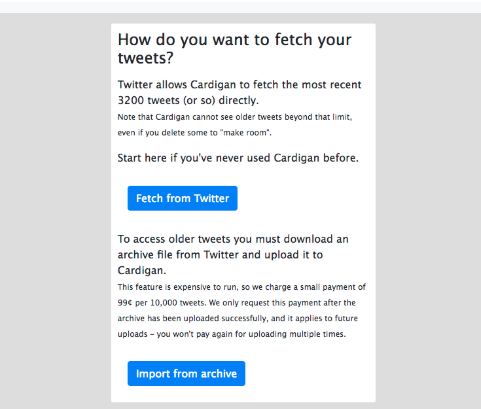This screenshot has width=481, height=409.
Task: Select the Import from archive button
Action: pyautogui.click(x=186, y=373)
